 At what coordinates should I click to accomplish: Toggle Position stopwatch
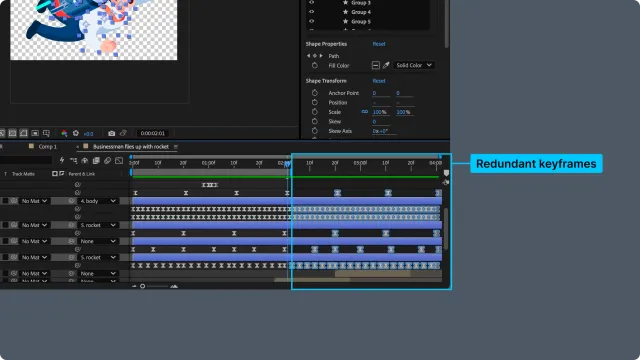[314, 102]
